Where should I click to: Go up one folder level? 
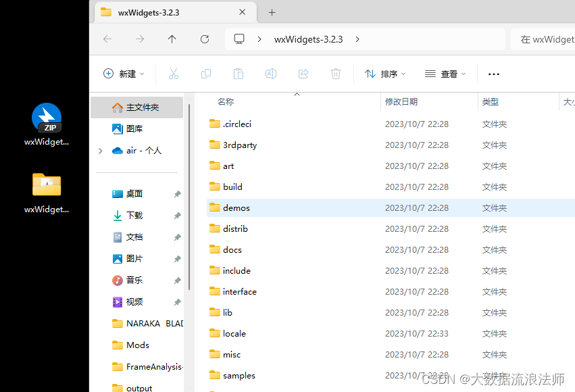pyautogui.click(x=172, y=39)
